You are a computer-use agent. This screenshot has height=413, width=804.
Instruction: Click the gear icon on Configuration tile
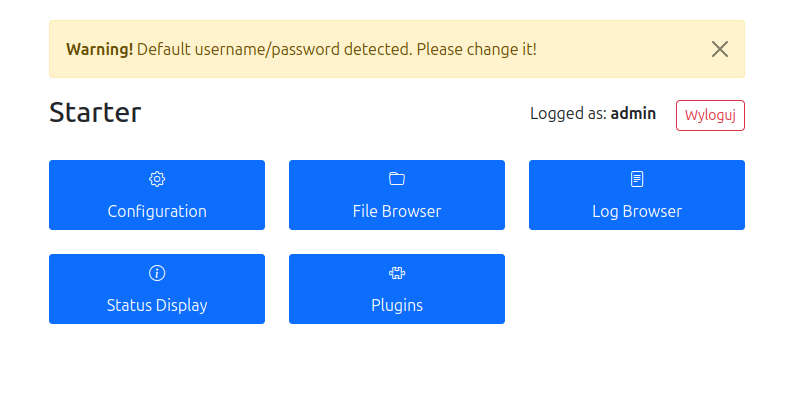pyautogui.click(x=157, y=179)
